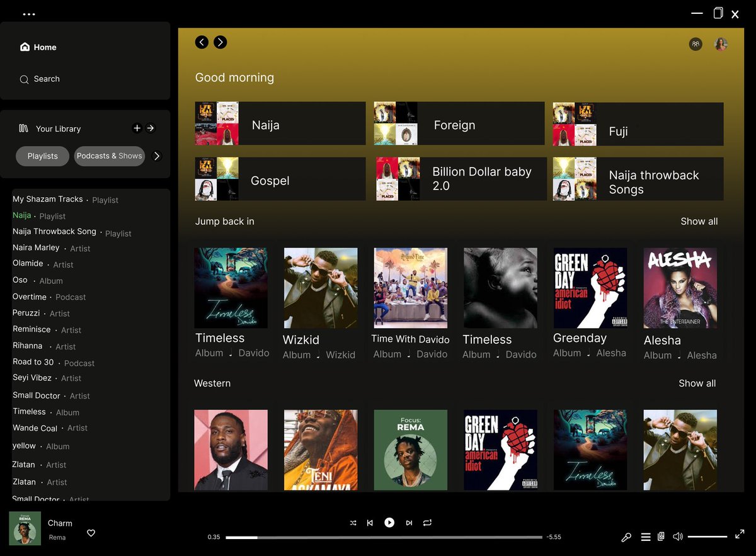Open the Alesha The Entertainer album cover
Viewport: 756px width, 556px height.
pos(680,288)
